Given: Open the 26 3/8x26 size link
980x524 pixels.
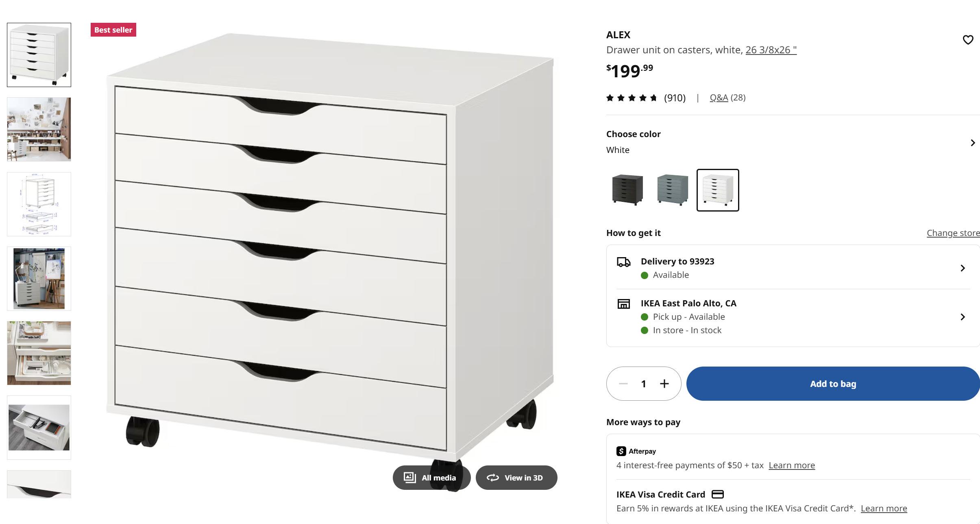Looking at the screenshot, I should [x=771, y=50].
